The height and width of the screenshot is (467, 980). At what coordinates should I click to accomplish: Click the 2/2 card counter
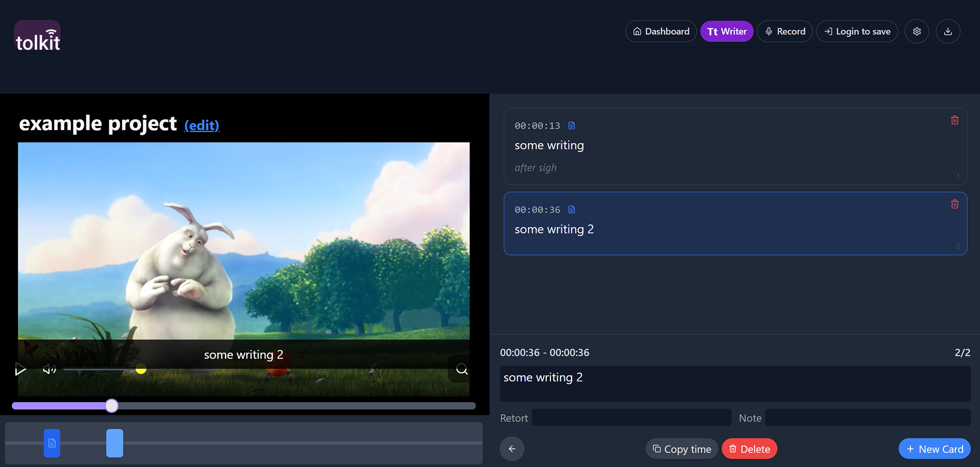pyautogui.click(x=962, y=353)
